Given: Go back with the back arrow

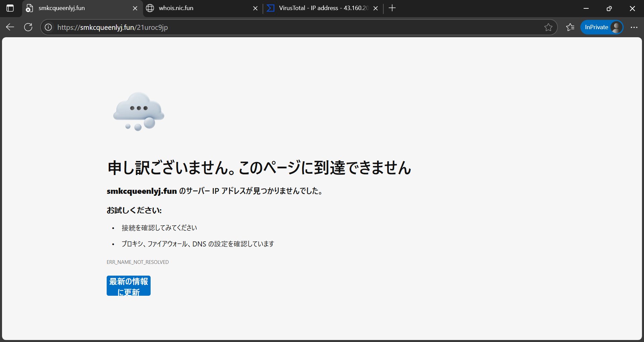Looking at the screenshot, I should click(10, 27).
